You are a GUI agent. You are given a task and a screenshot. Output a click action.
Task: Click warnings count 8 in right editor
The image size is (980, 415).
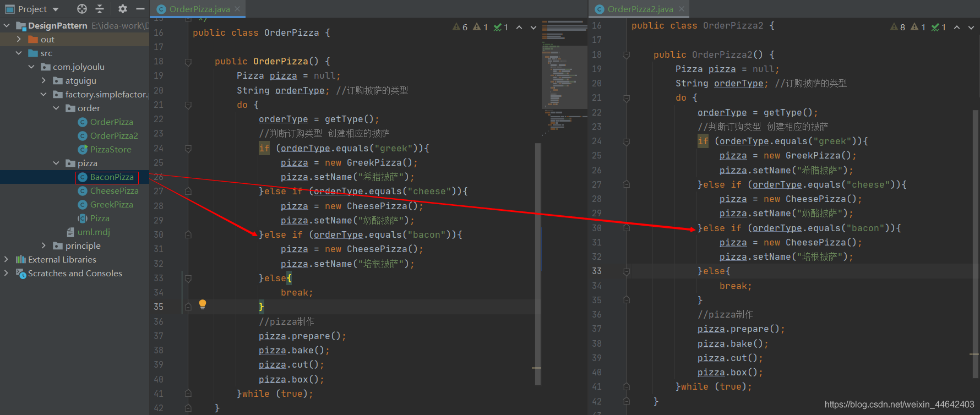pos(898,27)
